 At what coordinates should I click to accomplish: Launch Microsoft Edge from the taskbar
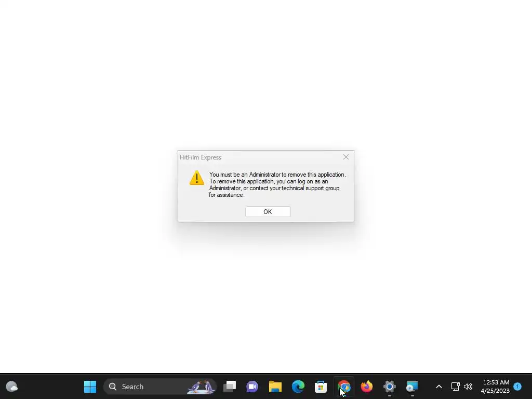(x=298, y=387)
